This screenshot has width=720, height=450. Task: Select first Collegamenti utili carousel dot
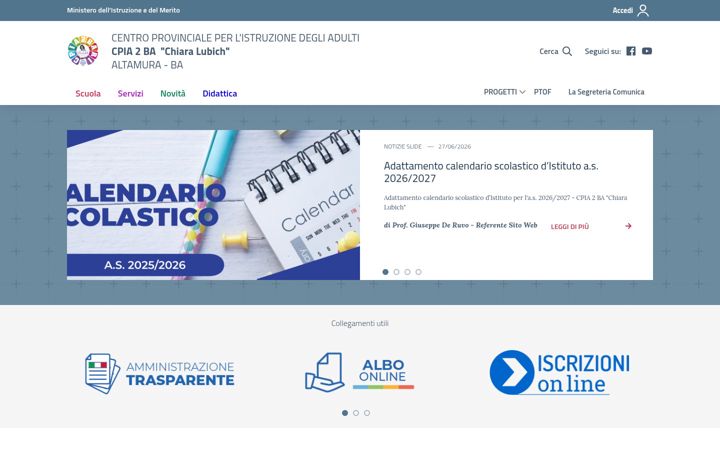coord(345,413)
